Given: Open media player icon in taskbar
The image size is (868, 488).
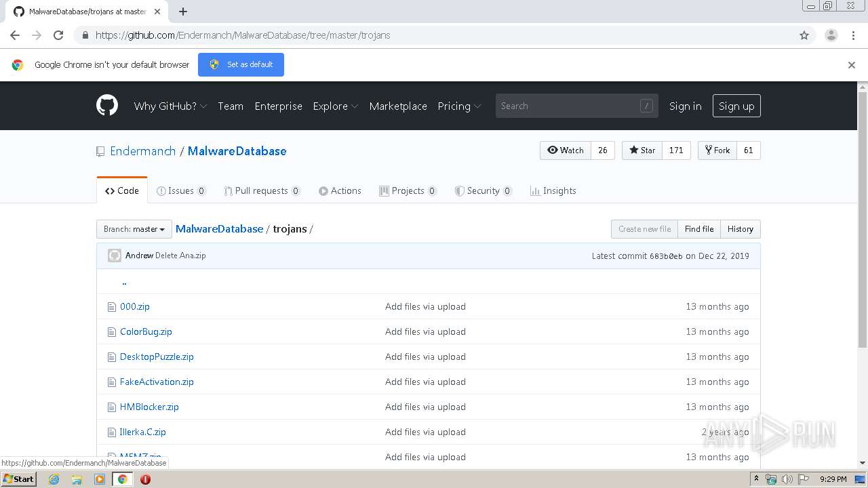Looking at the screenshot, I should click(100, 479).
